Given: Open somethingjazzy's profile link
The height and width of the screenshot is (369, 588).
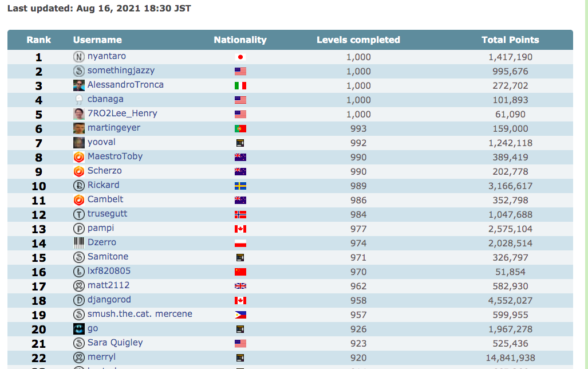Looking at the screenshot, I should 121,70.
